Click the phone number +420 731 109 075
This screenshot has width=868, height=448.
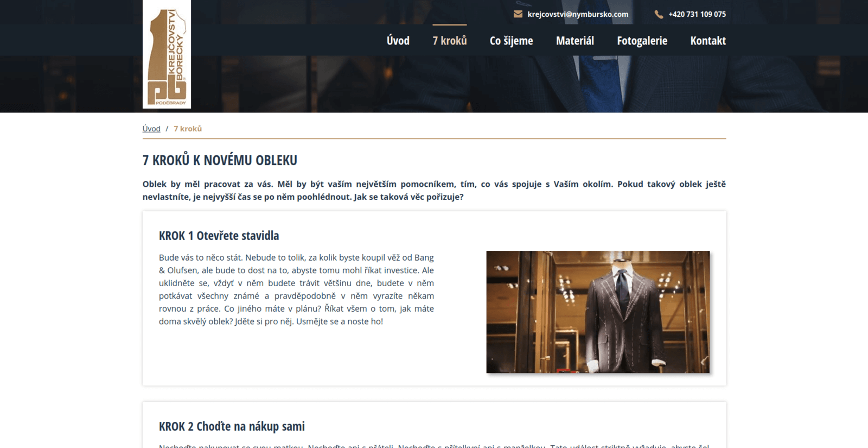click(697, 14)
